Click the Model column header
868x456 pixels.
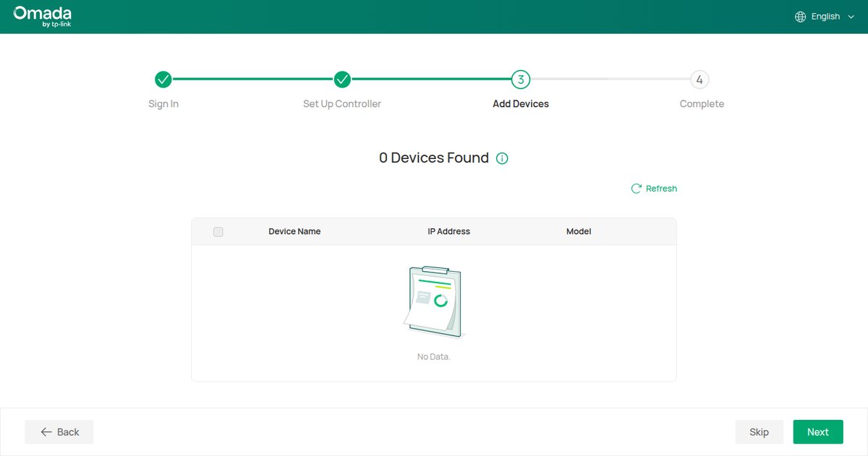click(x=579, y=231)
